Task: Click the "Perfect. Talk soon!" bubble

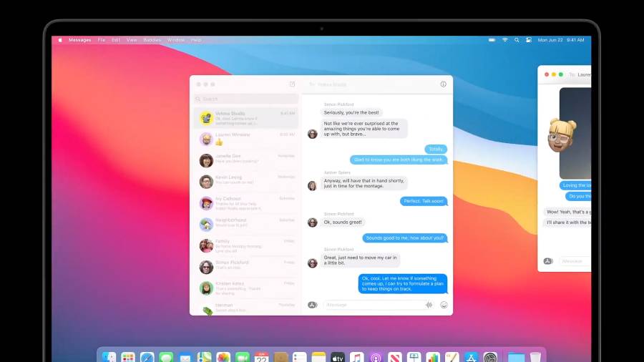Action: point(424,201)
